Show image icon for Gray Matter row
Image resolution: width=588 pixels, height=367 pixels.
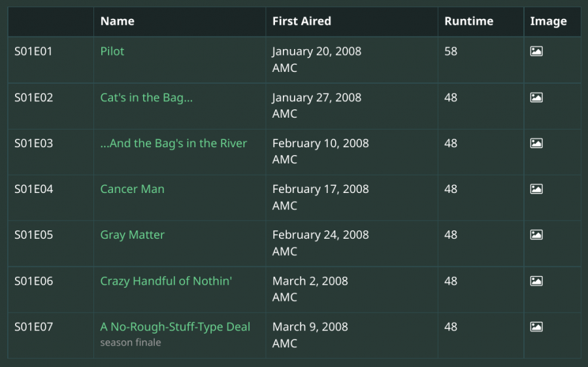coord(536,235)
